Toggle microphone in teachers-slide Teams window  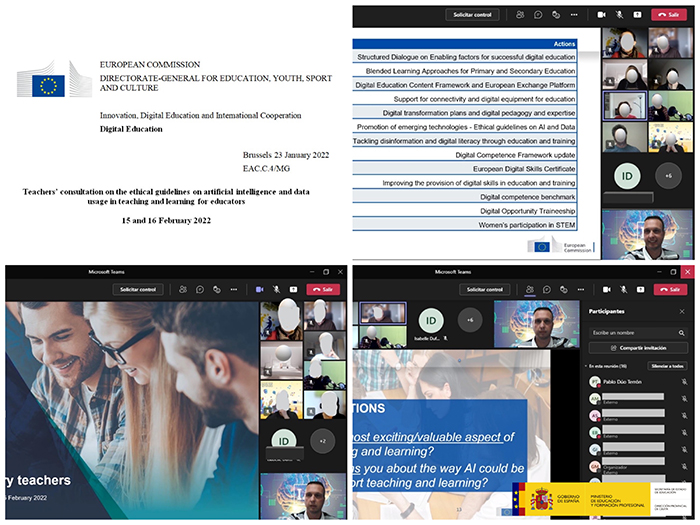[x=276, y=289]
